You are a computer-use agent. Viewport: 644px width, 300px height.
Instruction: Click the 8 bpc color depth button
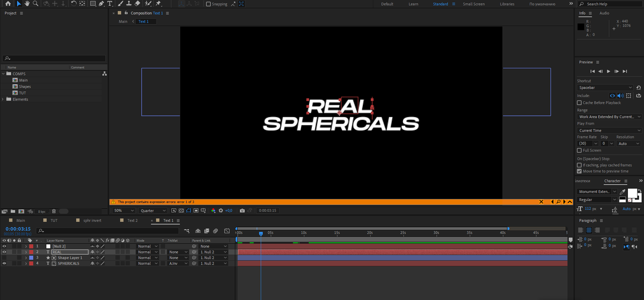[42, 211]
